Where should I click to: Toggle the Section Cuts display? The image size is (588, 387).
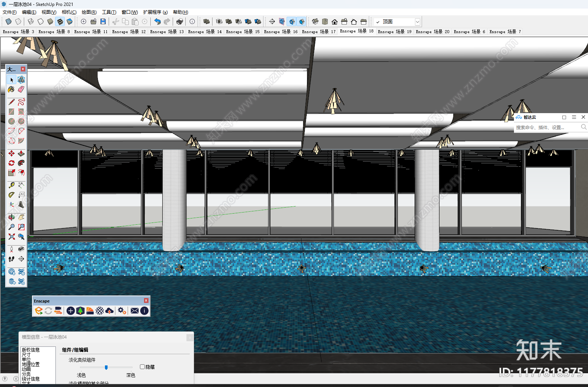click(x=292, y=22)
